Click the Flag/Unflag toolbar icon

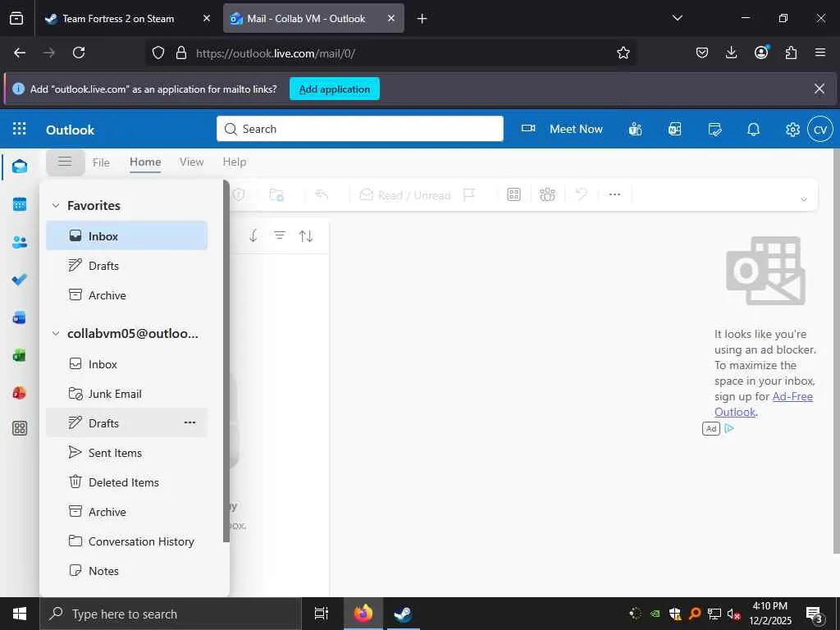(x=469, y=194)
